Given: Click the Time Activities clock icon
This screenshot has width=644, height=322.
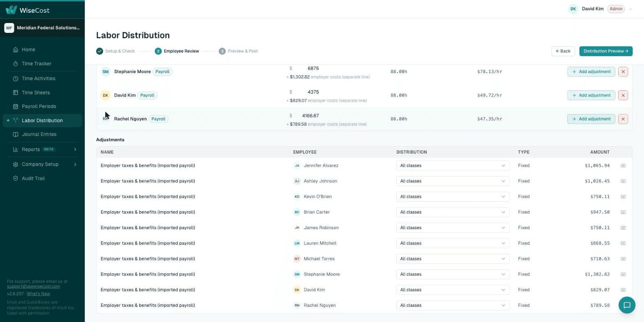Looking at the screenshot, I should [16, 78].
